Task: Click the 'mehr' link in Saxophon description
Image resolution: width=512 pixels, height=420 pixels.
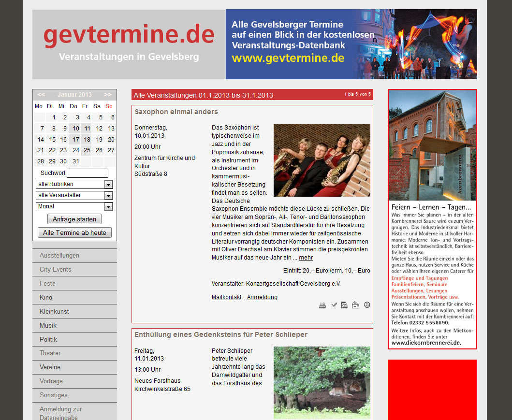Action: click(306, 258)
